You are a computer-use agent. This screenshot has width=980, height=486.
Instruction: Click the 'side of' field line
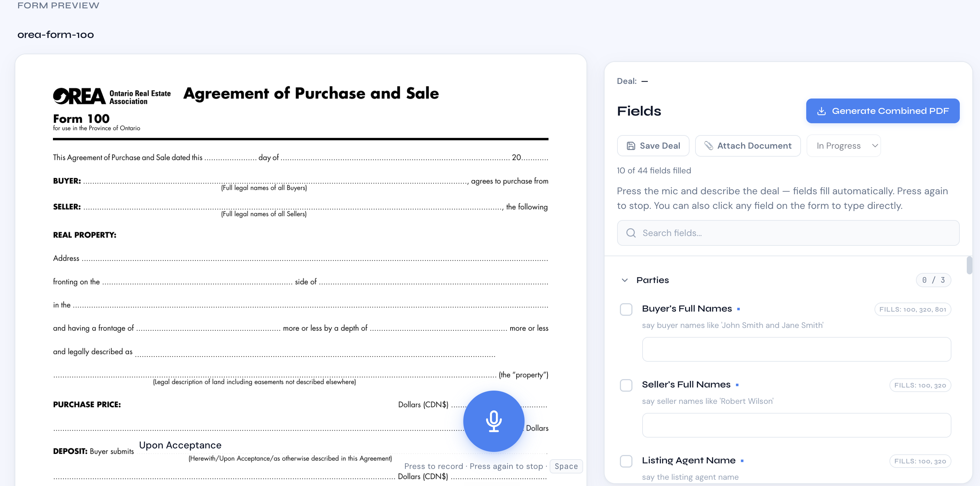tap(433, 282)
